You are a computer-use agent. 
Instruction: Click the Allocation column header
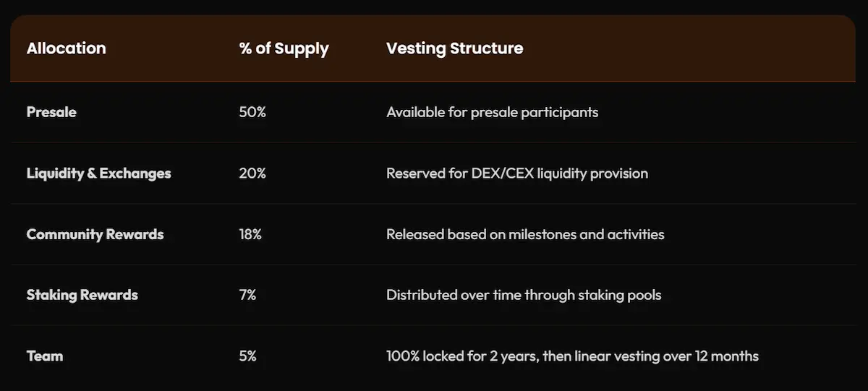coord(66,48)
